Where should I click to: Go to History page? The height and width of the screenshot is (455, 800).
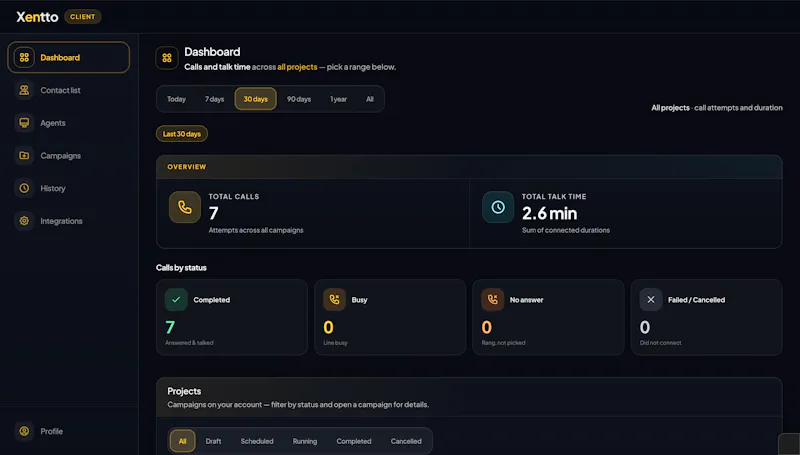68,188
